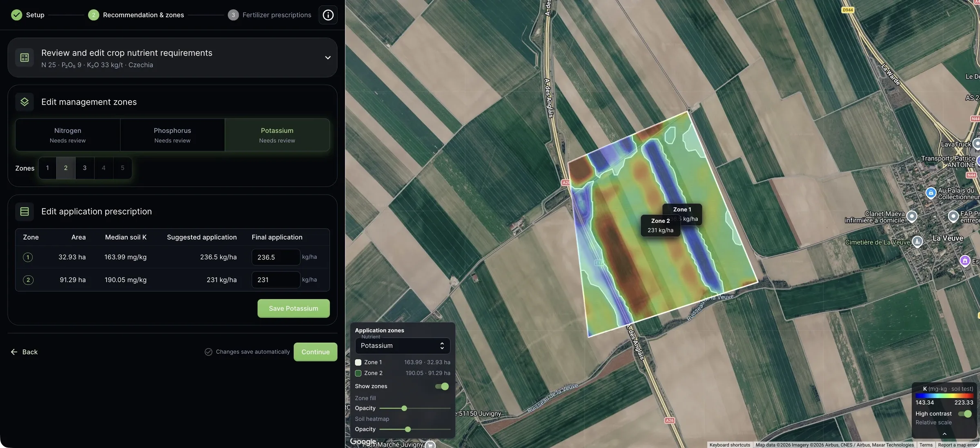Viewport: 980px width, 448px height.
Task: Click the Continue button
Action: pos(316,352)
